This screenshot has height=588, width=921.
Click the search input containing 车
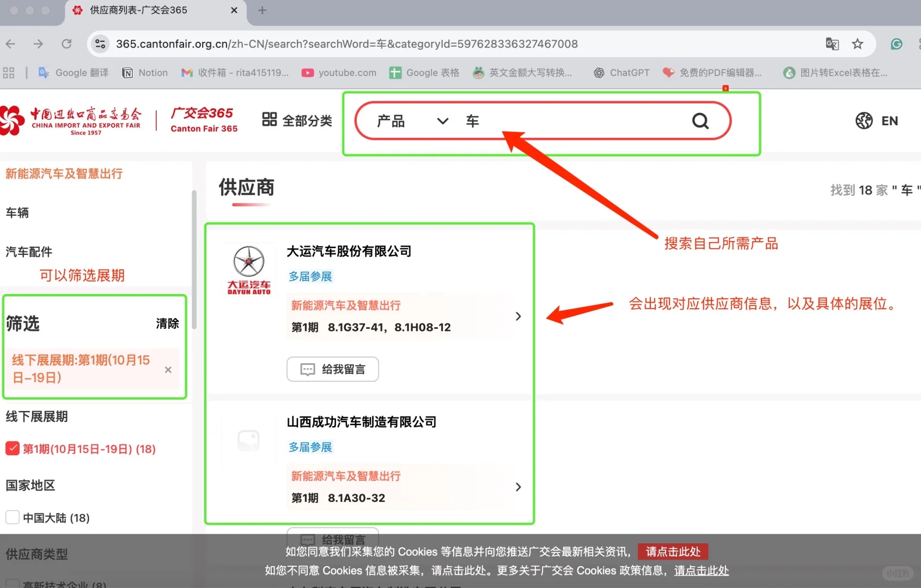572,121
